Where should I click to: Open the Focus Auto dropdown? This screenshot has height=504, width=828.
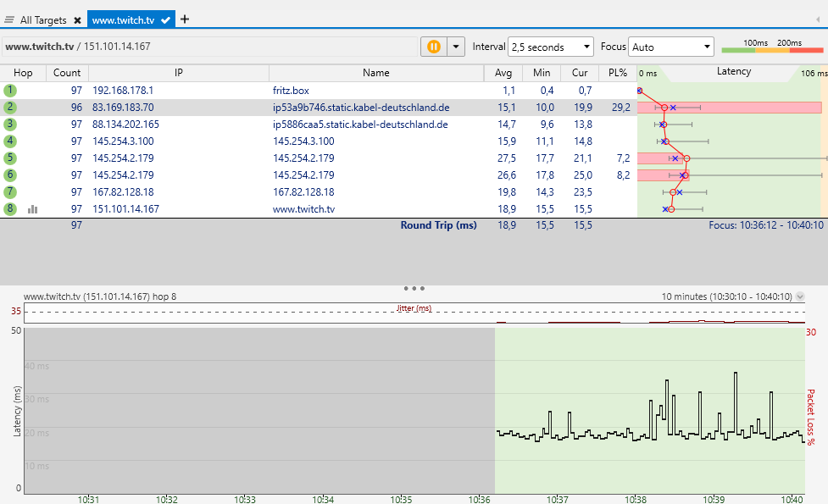pos(671,47)
